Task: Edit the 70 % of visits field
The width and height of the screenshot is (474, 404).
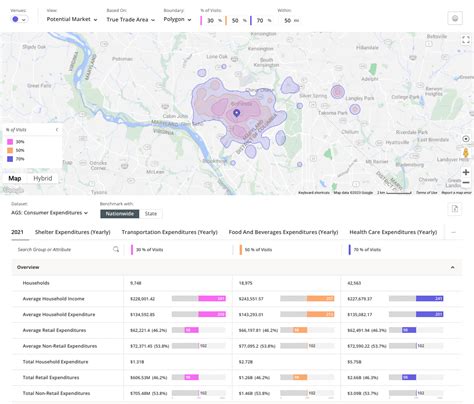Action: pos(260,21)
